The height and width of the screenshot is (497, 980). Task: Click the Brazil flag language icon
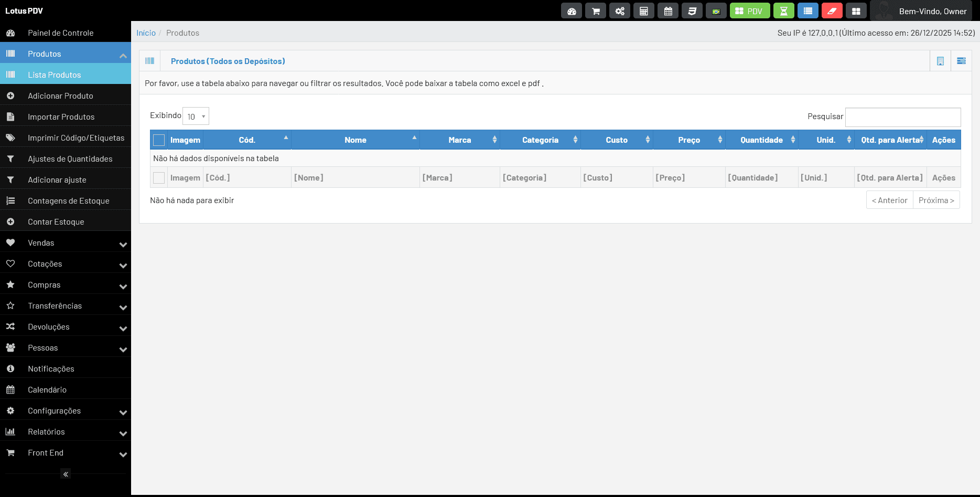tap(716, 11)
